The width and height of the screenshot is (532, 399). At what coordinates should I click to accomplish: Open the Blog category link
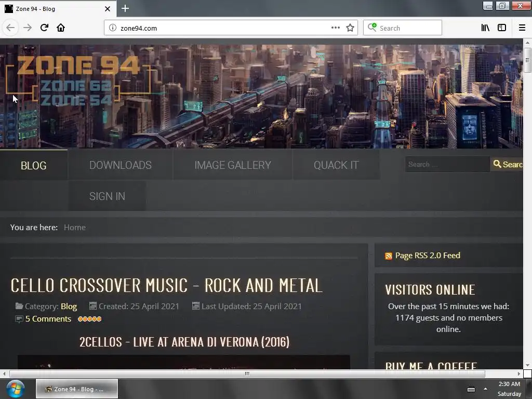tap(69, 307)
